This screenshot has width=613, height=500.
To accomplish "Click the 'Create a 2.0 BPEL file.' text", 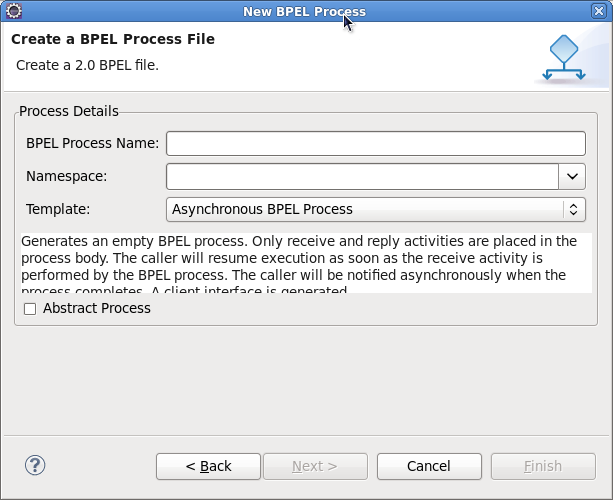I will pyautogui.click(x=87, y=65).
